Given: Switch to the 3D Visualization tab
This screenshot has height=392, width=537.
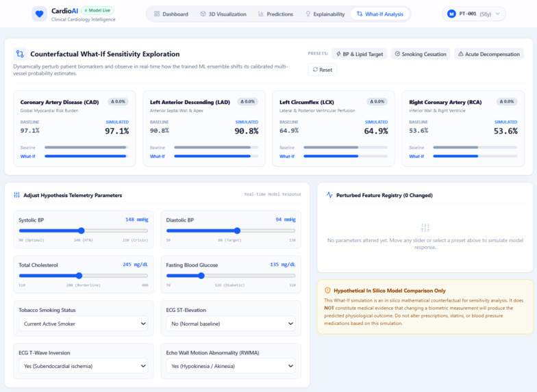Looking at the screenshot, I should tap(223, 14).
